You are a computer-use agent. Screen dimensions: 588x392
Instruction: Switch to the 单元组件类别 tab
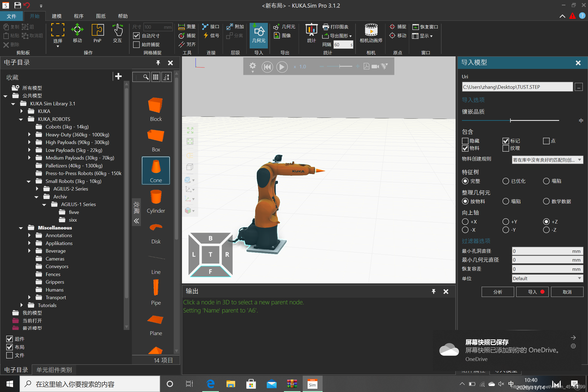click(x=54, y=370)
